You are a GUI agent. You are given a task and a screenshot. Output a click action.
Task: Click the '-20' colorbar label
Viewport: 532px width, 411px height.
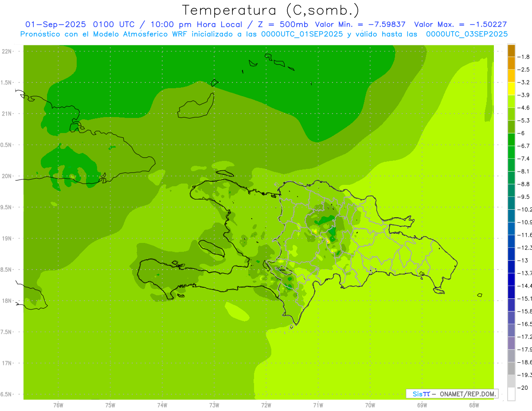coord(523,388)
